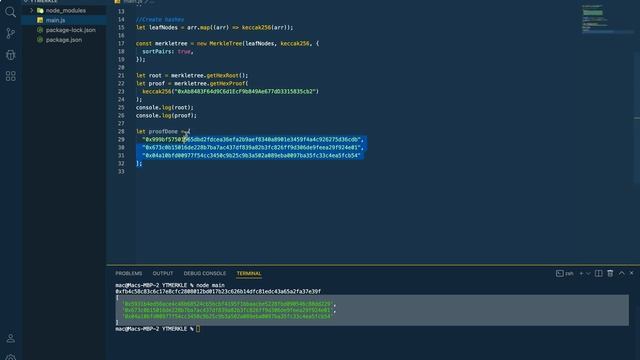Screen dimensions: 640x360
Task: Click the 'let root' line
Action: (192, 76)
